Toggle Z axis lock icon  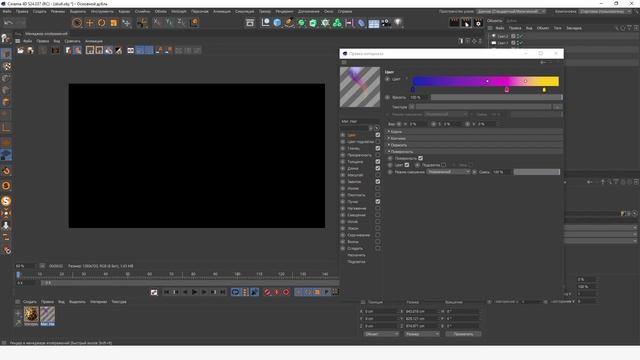[181, 23]
